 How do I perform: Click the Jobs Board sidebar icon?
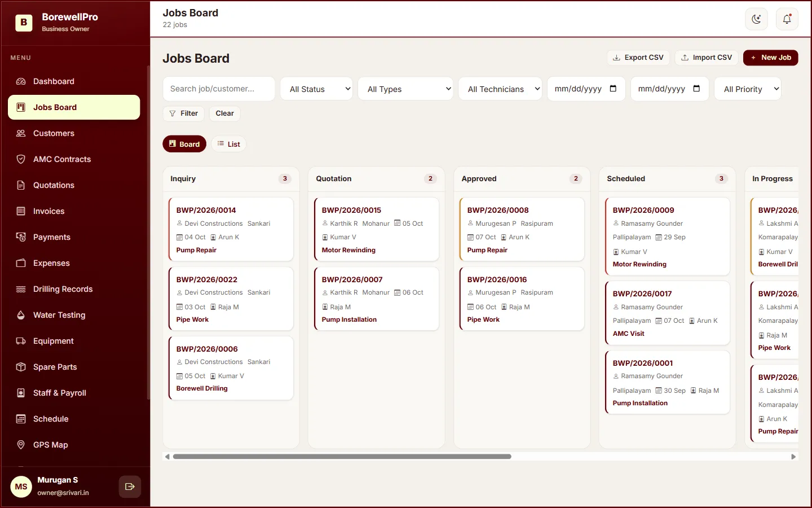[21, 107]
